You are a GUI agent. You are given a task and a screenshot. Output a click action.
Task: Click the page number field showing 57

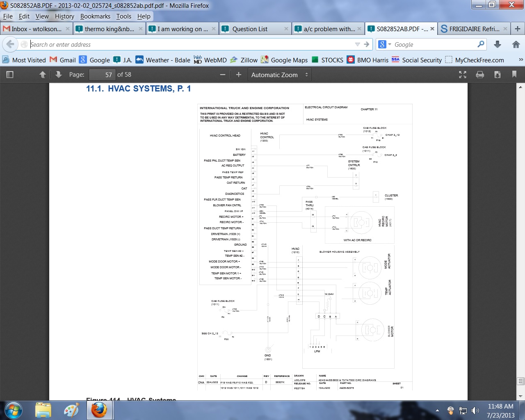point(102,75)
